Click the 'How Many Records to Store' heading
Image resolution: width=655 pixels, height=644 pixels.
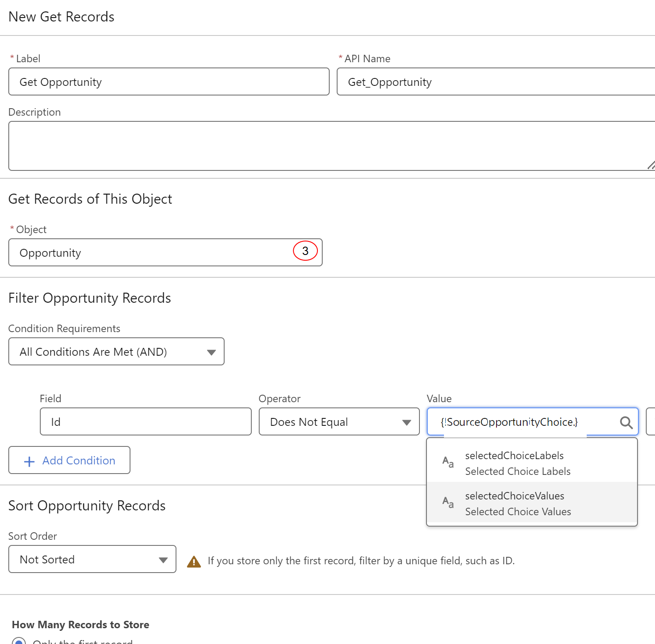pos(81,625)
